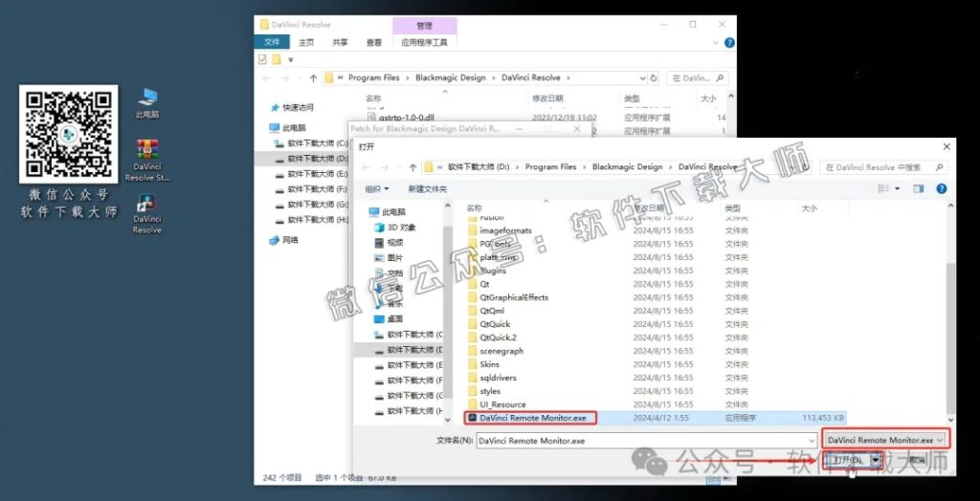
Task: Click Program Files breadcrumb in Explorer window
Action: pyautogui.click(x=374, y=78)
